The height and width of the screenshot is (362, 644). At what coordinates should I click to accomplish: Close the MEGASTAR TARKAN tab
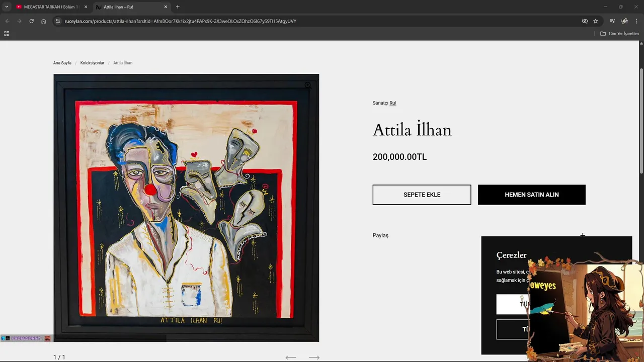click(86, 7)
